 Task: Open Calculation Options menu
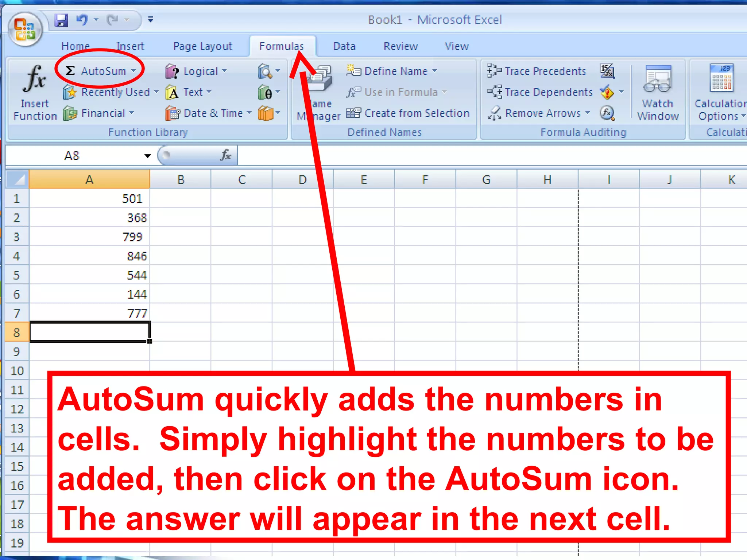tap(720, 93)
